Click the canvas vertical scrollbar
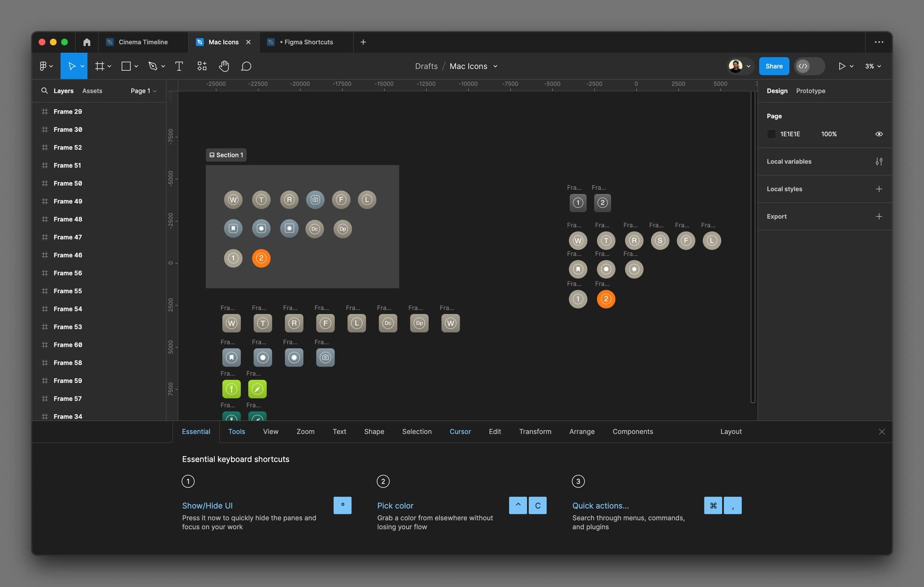The width and height of the screenshot is (924, 587). (753, 246)
